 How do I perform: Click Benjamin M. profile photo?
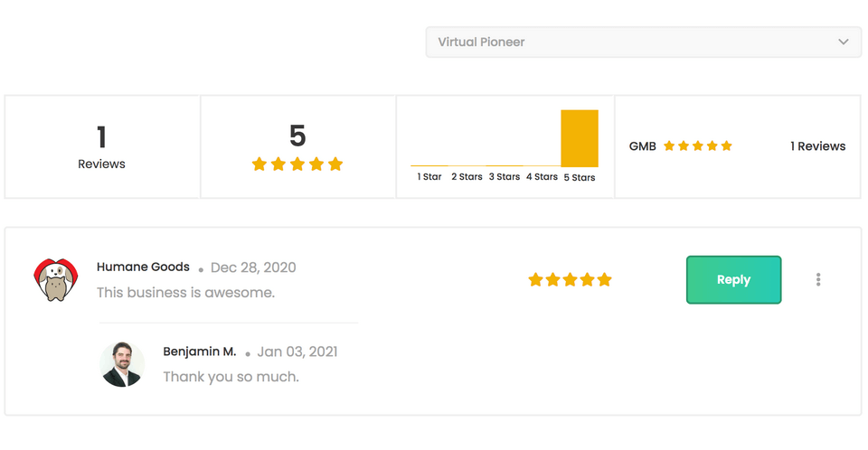(122, 364)
